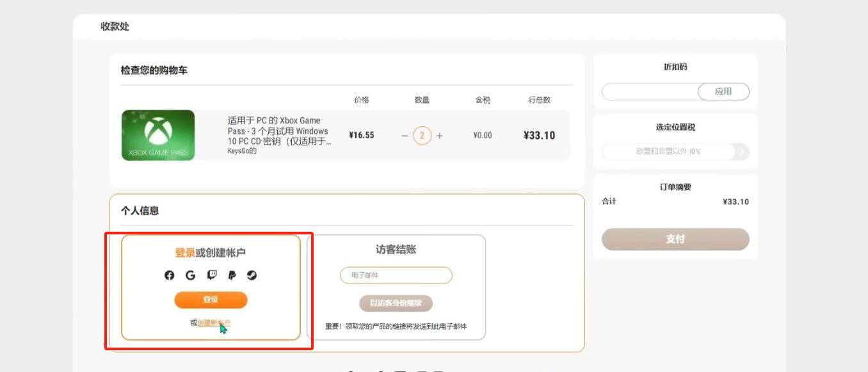Click the quantity circle showing 2
Screen dimensions: 868x372
[422, 136]
